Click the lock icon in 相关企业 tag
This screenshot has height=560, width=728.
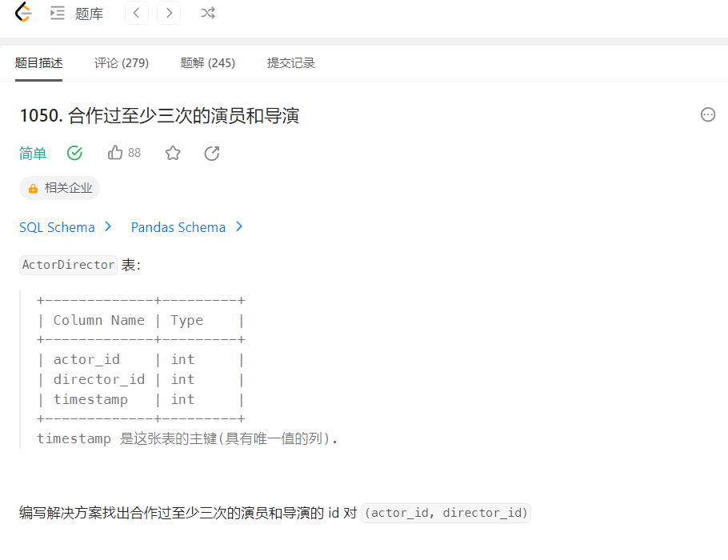[x=33, y=189]
